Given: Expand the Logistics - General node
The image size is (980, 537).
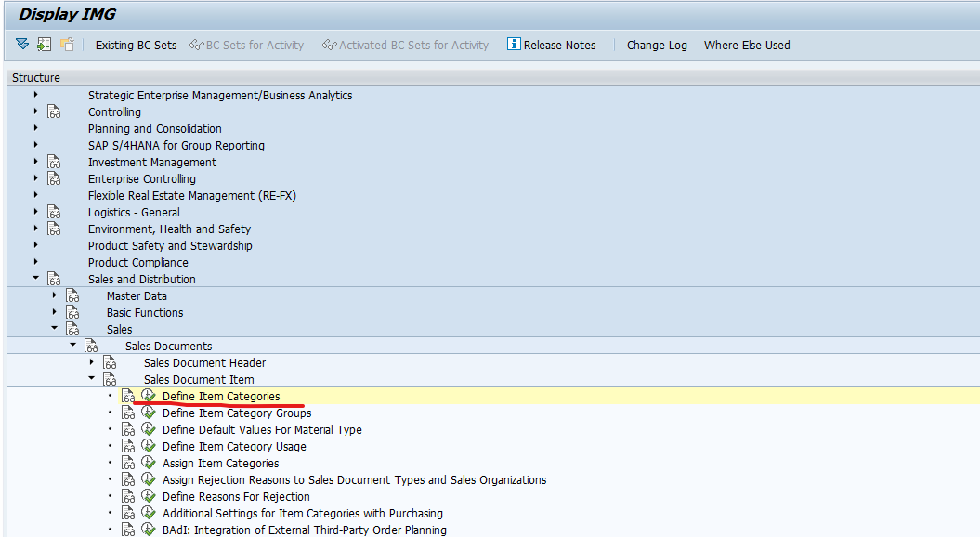Looking at the screenshot, I should tap(35, 212).
